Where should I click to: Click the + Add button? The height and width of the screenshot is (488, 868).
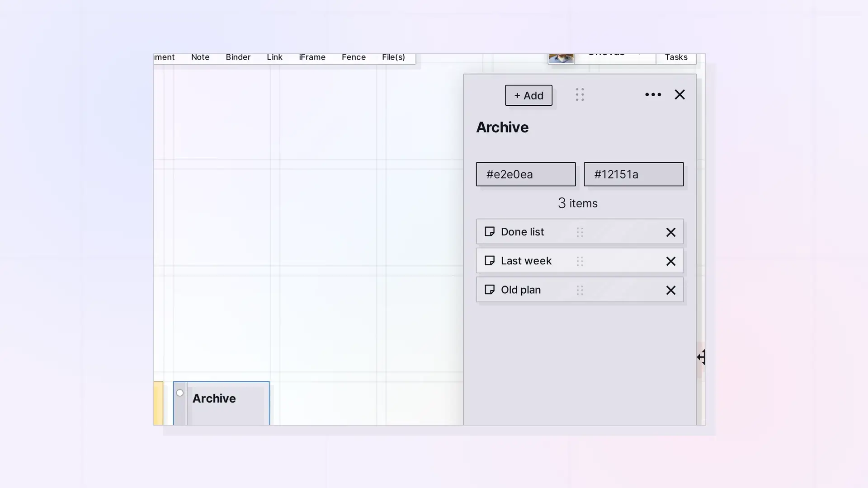tap(528, 95)
